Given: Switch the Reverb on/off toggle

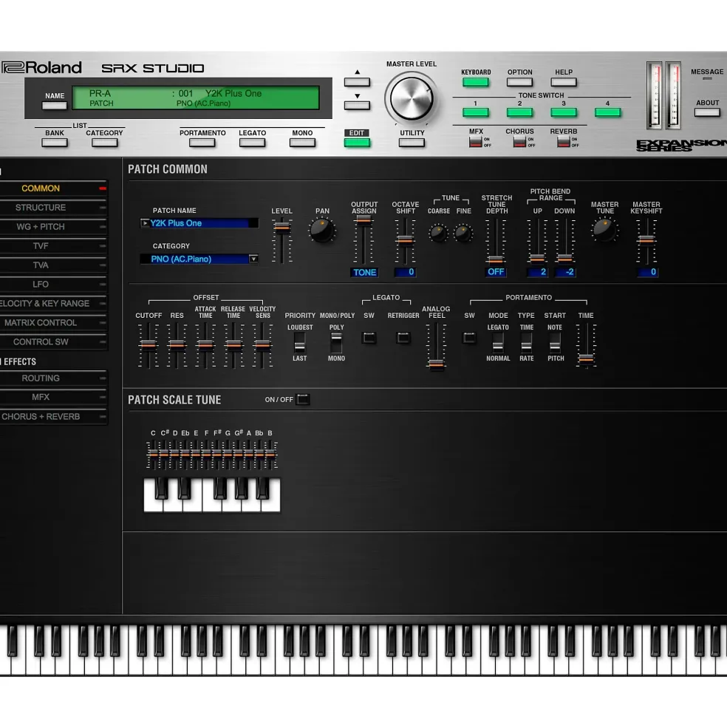Looking at the screenshot, I should pos(564,142).
